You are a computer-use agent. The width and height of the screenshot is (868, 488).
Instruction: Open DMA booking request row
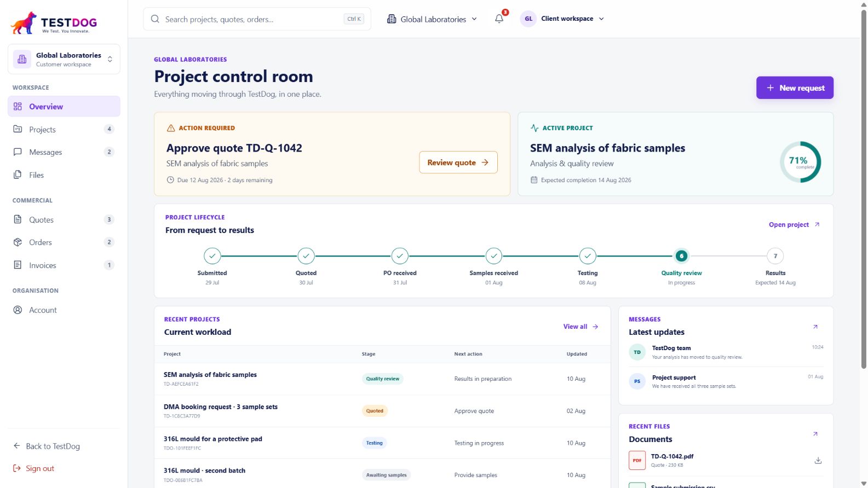[x=382, y=411]
